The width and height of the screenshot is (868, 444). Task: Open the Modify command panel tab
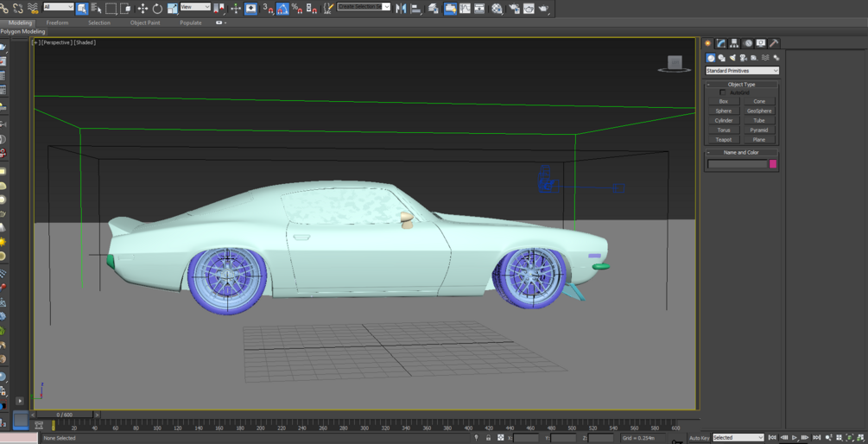point(721,43)
